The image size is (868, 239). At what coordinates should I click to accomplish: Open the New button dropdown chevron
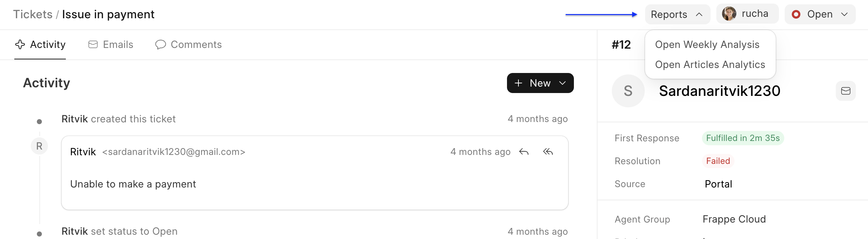point(562,83)
